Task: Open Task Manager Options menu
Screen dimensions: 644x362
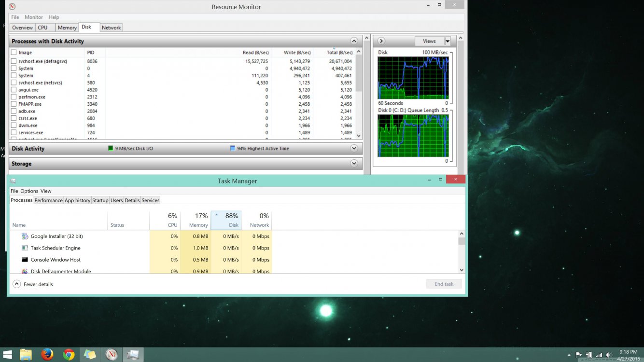Action: tap(29, 191)
